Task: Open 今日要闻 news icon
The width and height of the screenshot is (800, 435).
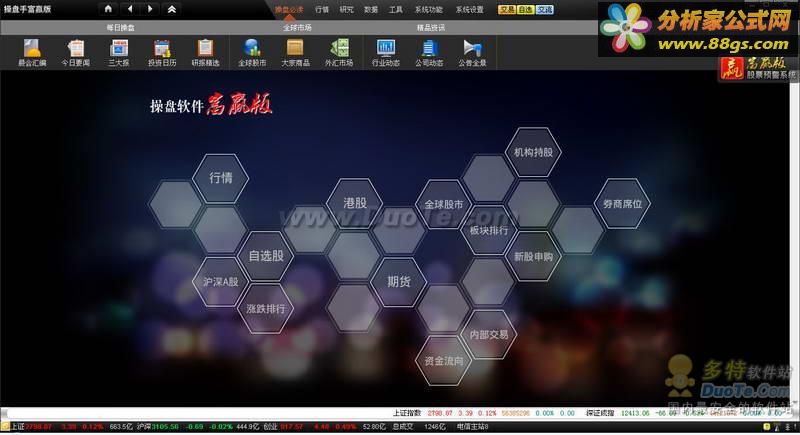Action: pyautogui.click(x=76, y=53)
